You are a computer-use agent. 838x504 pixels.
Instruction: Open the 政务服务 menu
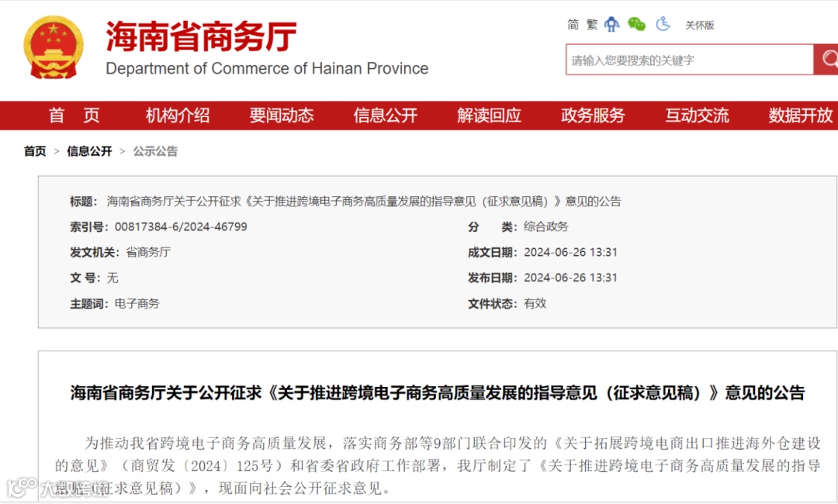tap(593, 116)
